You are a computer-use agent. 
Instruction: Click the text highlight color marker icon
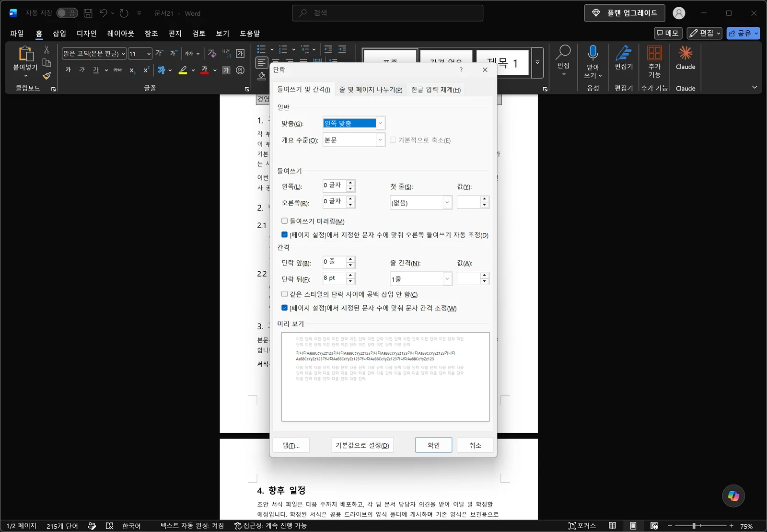183,70
